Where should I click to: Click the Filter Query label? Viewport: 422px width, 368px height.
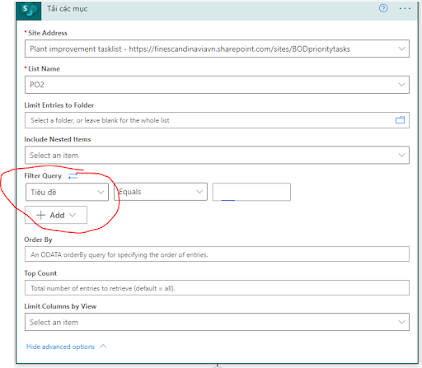(43, 176)
